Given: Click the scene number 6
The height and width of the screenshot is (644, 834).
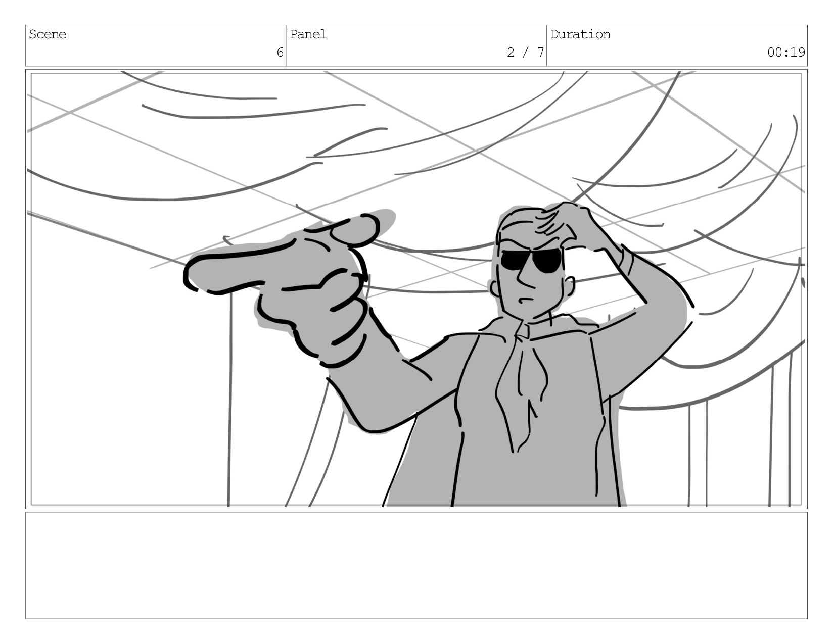Looking at the screenshot, I should pos(280,53).
